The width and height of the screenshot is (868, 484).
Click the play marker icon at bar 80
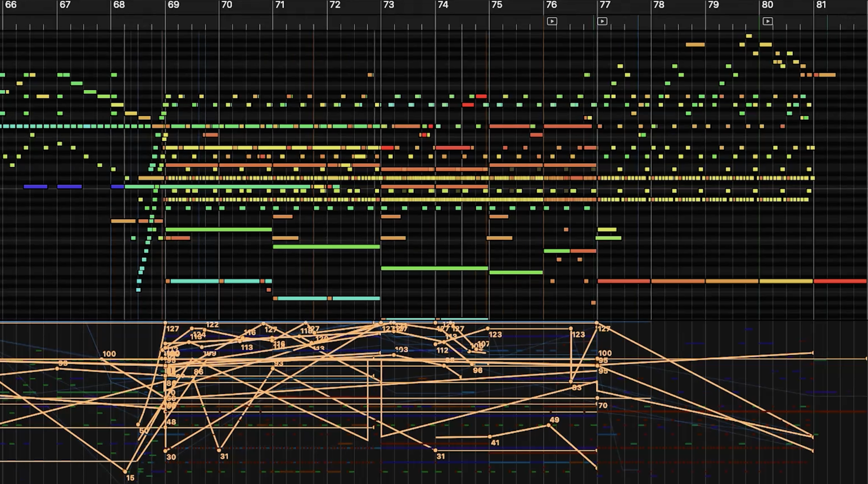click(767, 21)
